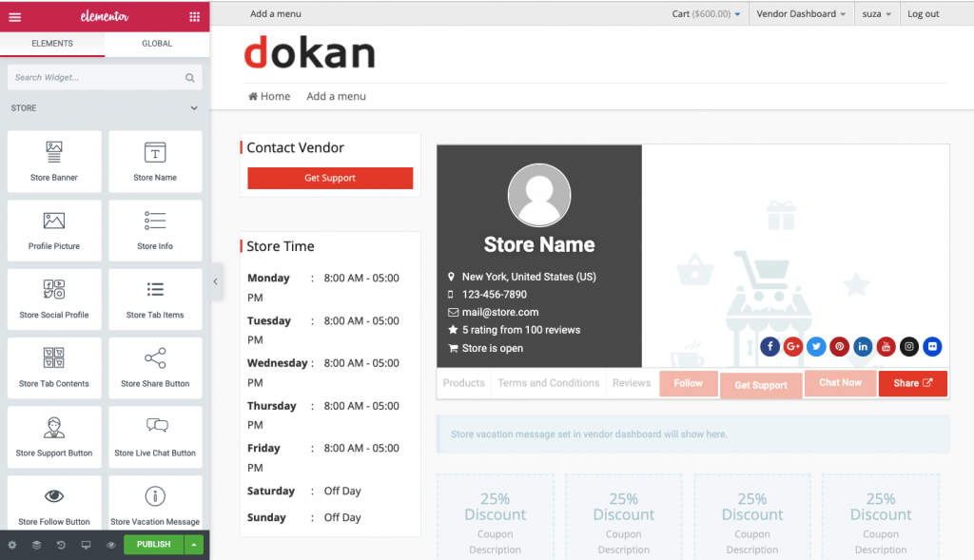Open the Publish options arrow

tap(194, 545)
